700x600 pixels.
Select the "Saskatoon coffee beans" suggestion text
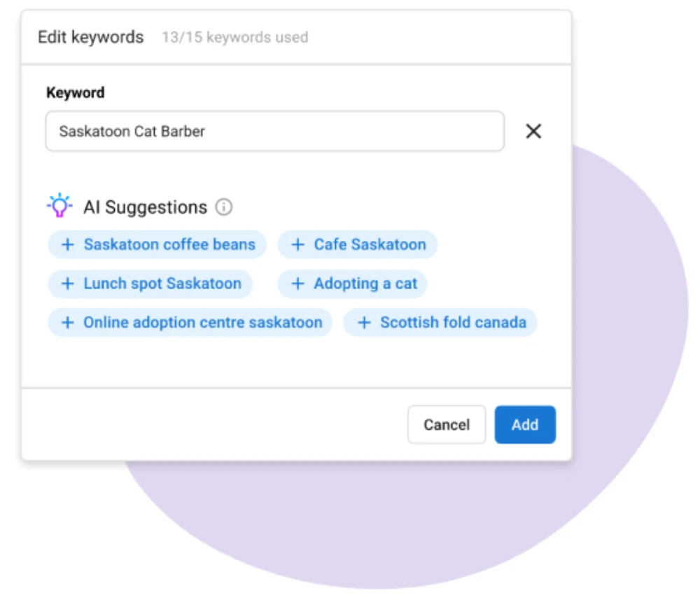click(x=169, y=244)
